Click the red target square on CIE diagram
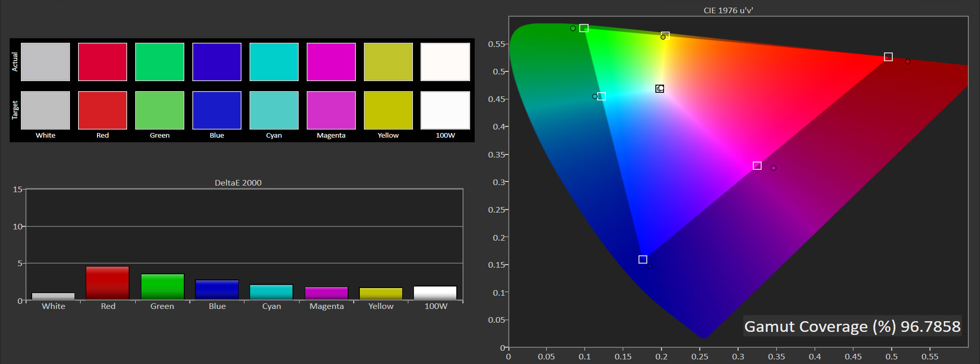980x364 pixels. tap(888, 57)
